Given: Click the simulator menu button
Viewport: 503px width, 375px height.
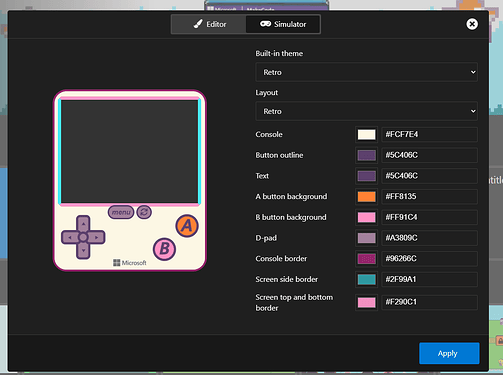Looking at the screenshot, I should (x=121, y=212).
